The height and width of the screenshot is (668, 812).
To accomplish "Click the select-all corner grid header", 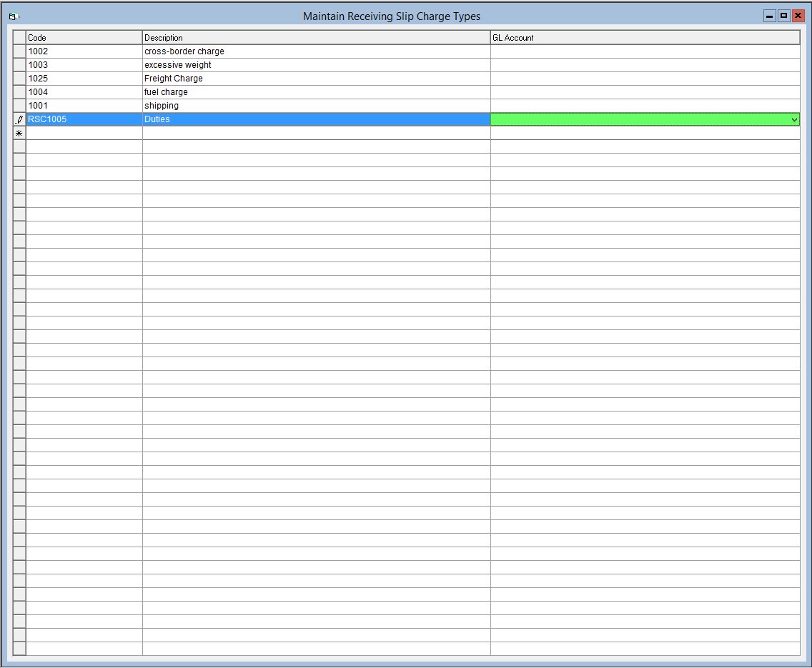I will pyautogui.click(x=19, y=37).
